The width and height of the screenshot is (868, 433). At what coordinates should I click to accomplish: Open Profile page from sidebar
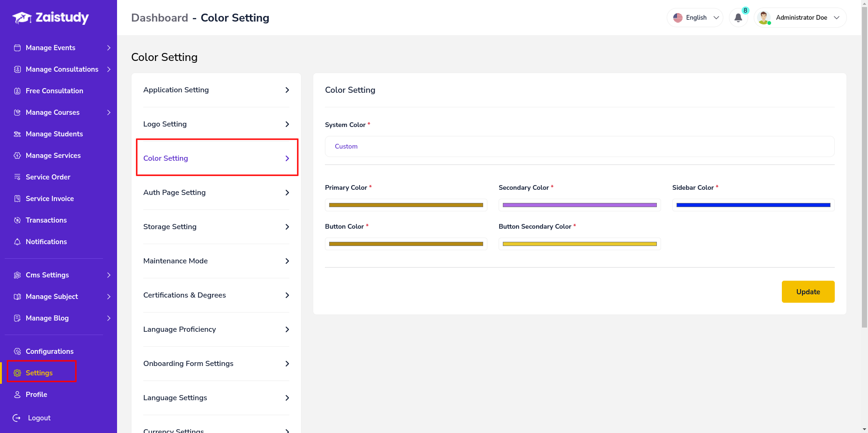(37, 395)
